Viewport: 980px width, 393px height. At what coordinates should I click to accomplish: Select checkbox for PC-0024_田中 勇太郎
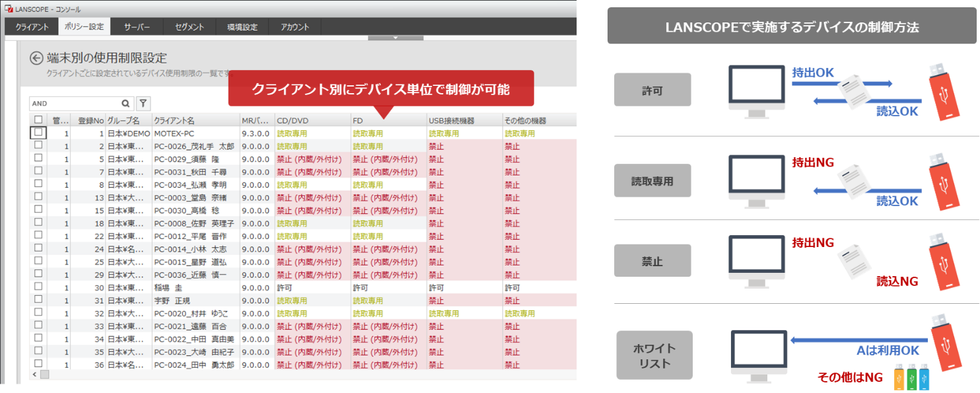pyautogui.click(x=38, y=364)
